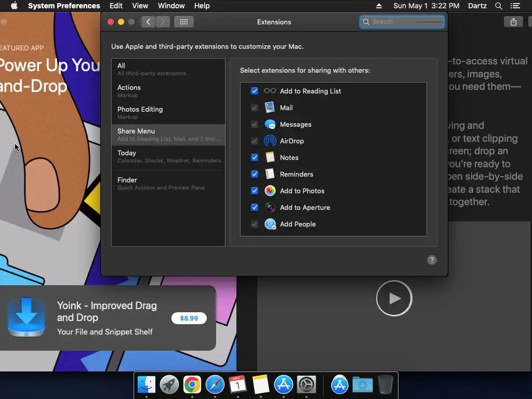Click the dimmed Mail checkbox
This screenshot has height=399, width=532.
pyautogui.click(x=255, y=108)
